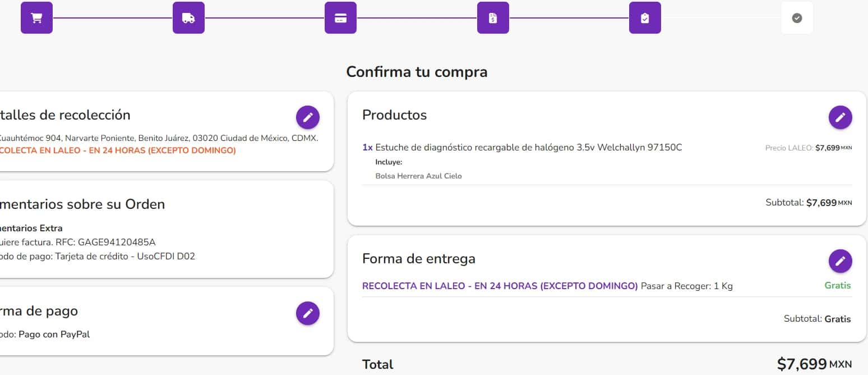Viewport: 868px width, 375px height.
Task: Click the Precio LALEO $7,699 price
Action: (x=809, y=148)
